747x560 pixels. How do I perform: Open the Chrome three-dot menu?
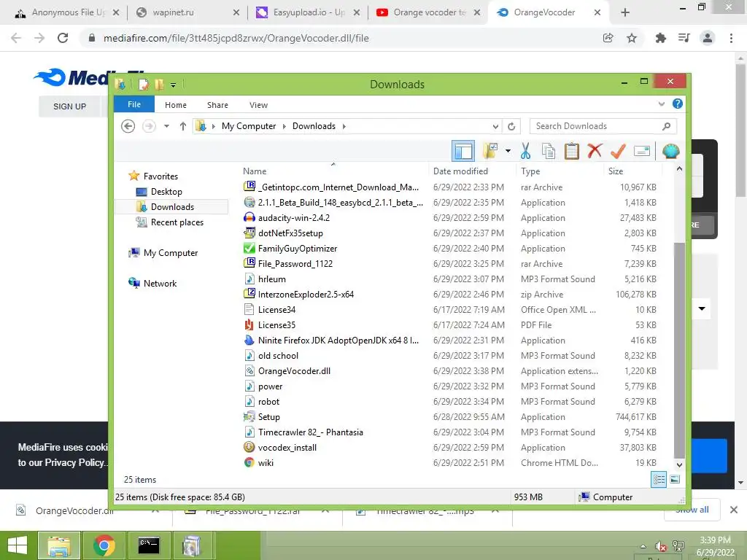[731, 38]
